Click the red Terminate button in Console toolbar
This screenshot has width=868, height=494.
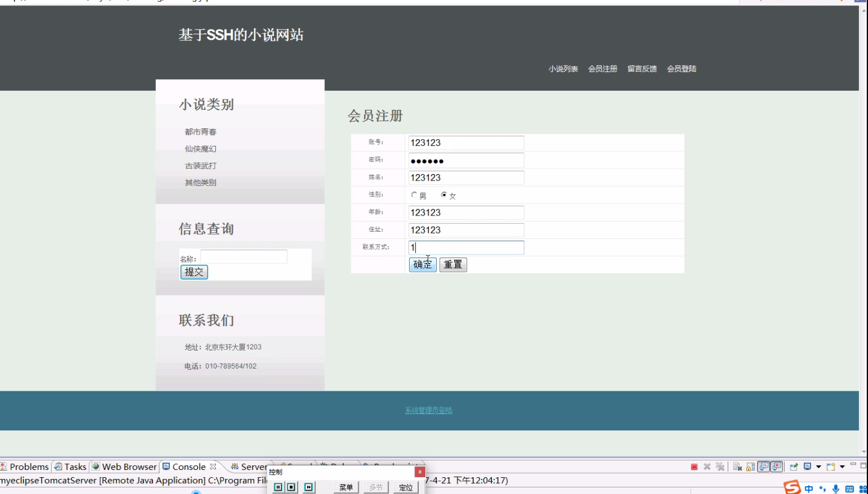click(x=694, y=467)
